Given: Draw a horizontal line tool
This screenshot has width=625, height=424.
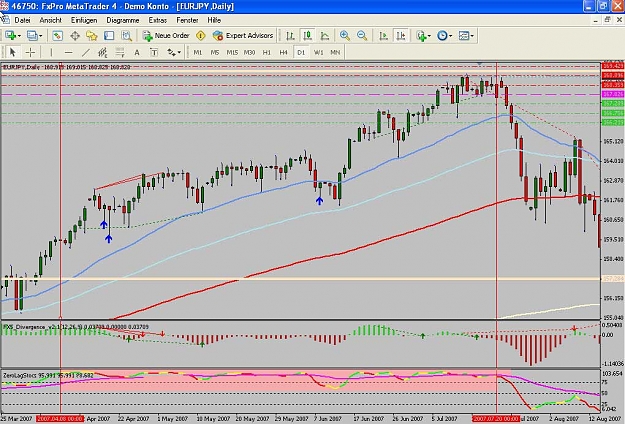Looking at the screenshot, I should [69, 52].
